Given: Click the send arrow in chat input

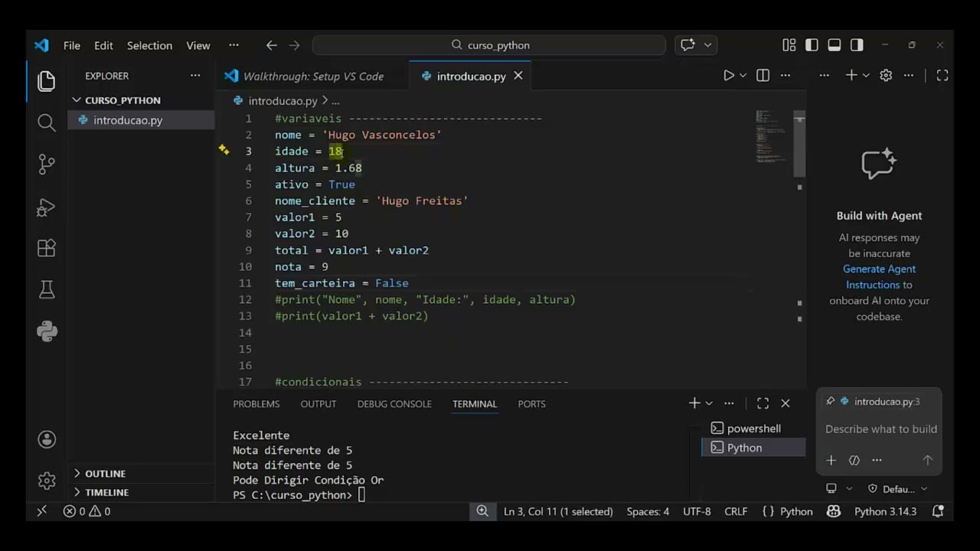Looking at the screenshot, I should (x=927, y=460).
